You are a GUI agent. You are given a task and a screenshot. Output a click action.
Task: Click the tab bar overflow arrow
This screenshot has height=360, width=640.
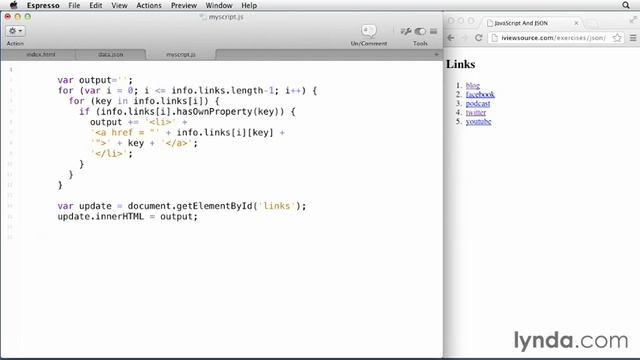pos(436,54)
